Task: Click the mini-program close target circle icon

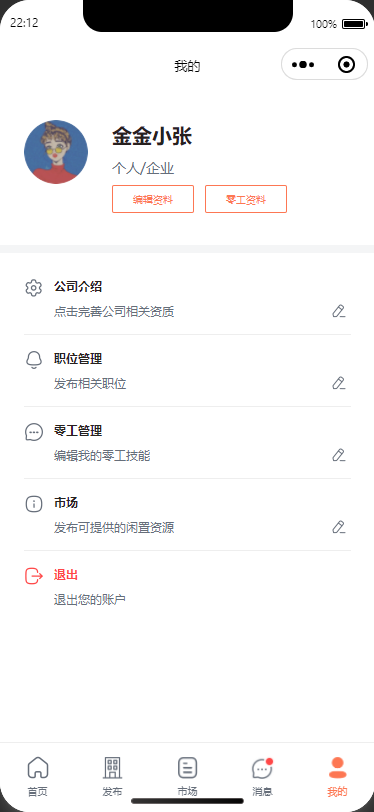Action: click(x=346, y=65)
